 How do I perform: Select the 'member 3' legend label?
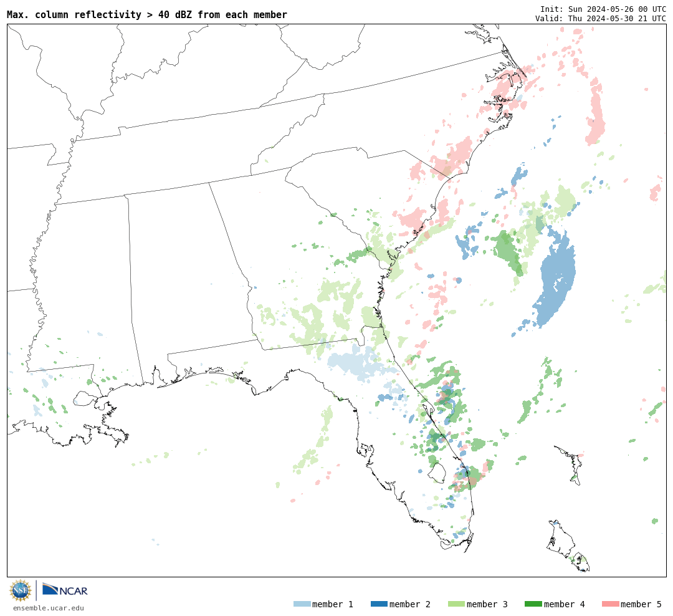pos(487,604)
